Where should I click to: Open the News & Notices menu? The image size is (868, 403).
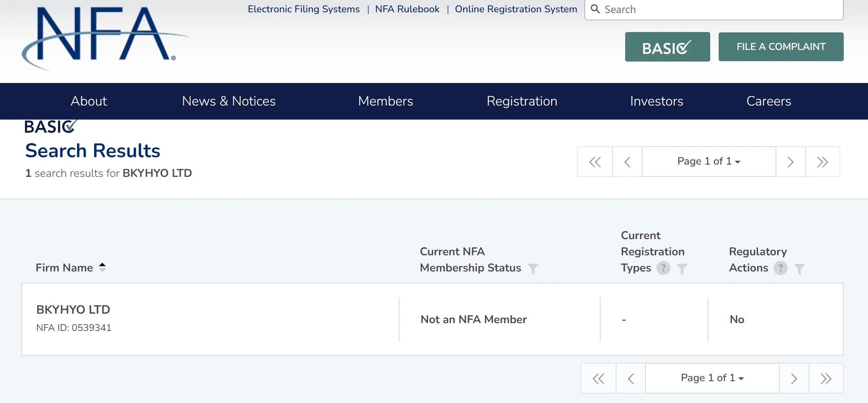coord(229,101)
